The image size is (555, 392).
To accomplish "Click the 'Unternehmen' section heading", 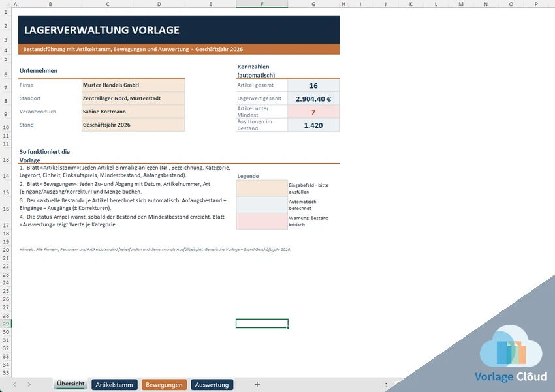I will point(39,70).
